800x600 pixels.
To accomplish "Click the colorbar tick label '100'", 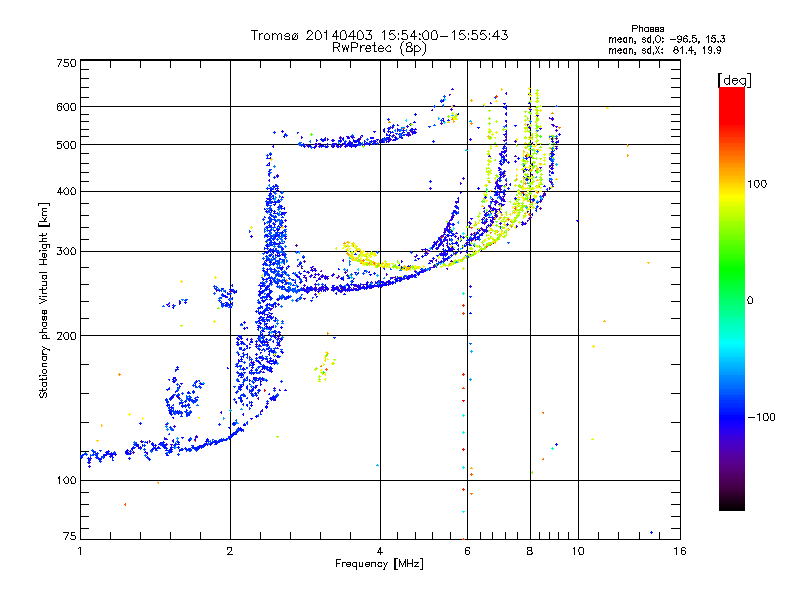I will coord(757,184).
